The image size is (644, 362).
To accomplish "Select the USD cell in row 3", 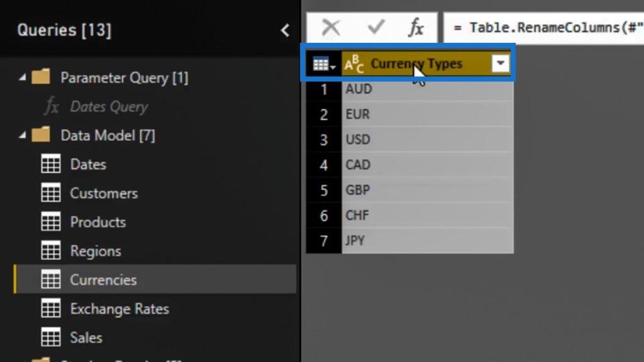I will click(x=427, y=140).
